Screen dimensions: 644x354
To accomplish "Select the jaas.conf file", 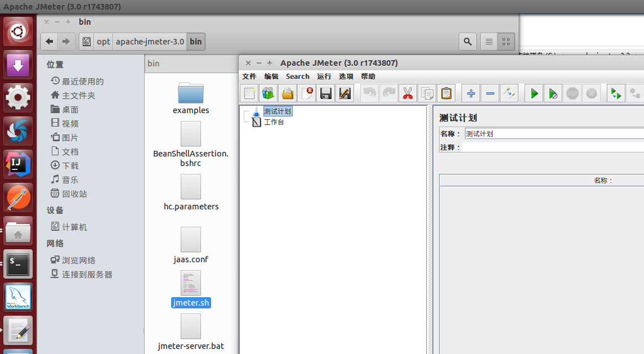I will 191,245.
